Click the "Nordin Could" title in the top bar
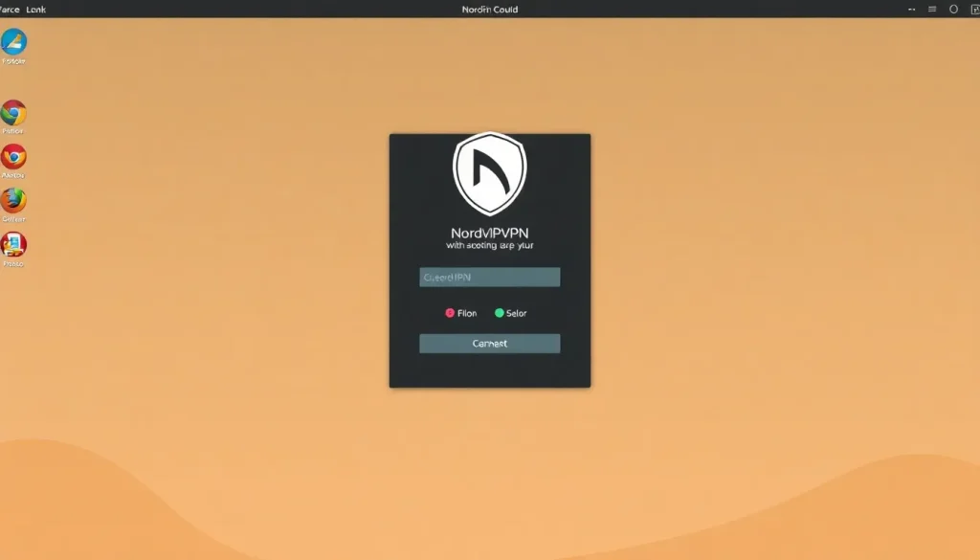The image size is (980, 560). tap(490, 10)
